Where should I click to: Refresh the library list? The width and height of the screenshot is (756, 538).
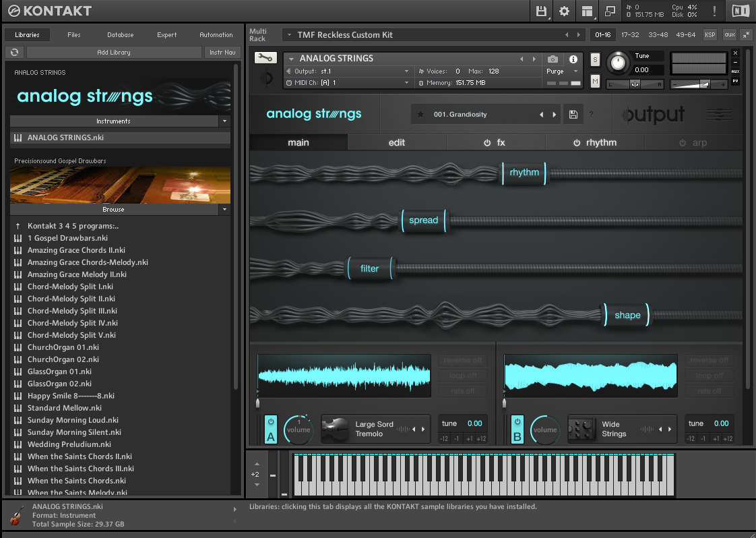14,52
